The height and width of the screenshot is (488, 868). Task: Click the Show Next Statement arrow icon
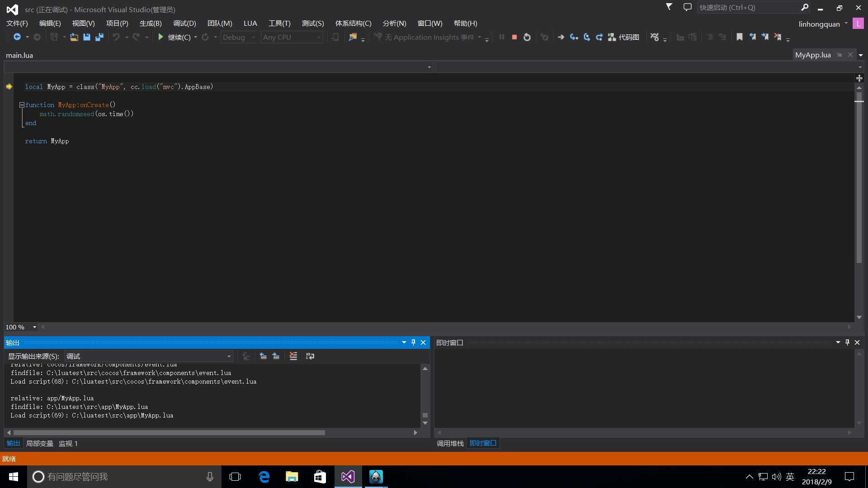561,37
